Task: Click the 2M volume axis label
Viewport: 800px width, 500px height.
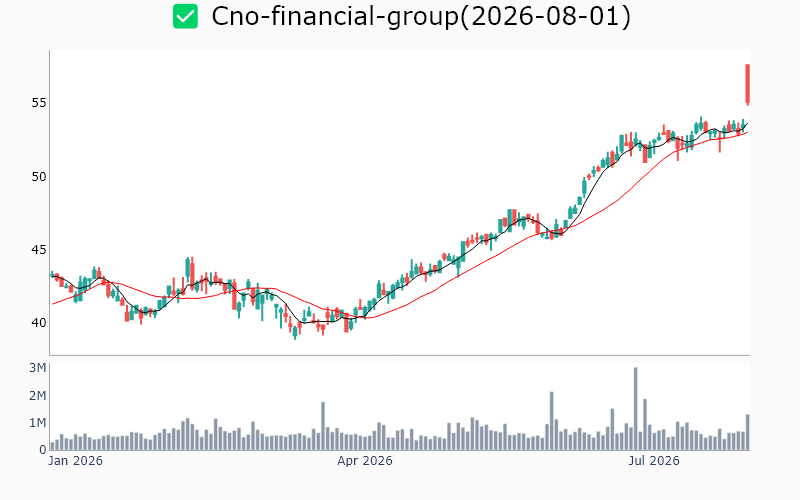Action: click(x=38, y=395)
